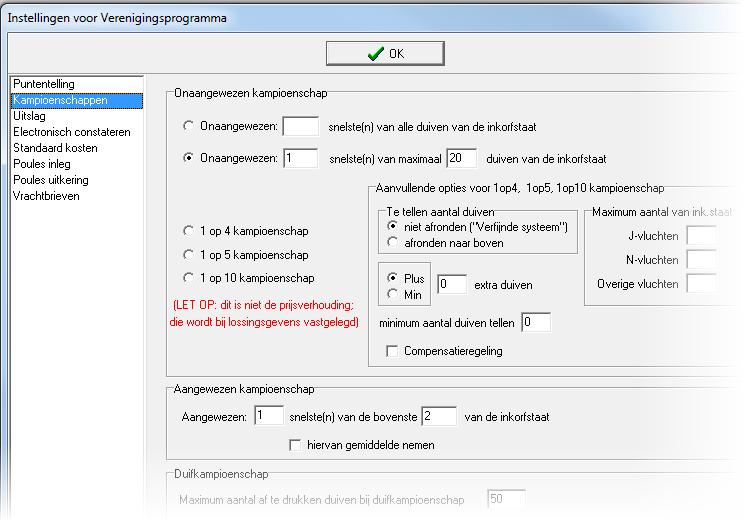The height and width of the screenshot is (522, 744).
Task: Click the empty Onaangewezen alle duiven field
Action: [x=300, y=126]
